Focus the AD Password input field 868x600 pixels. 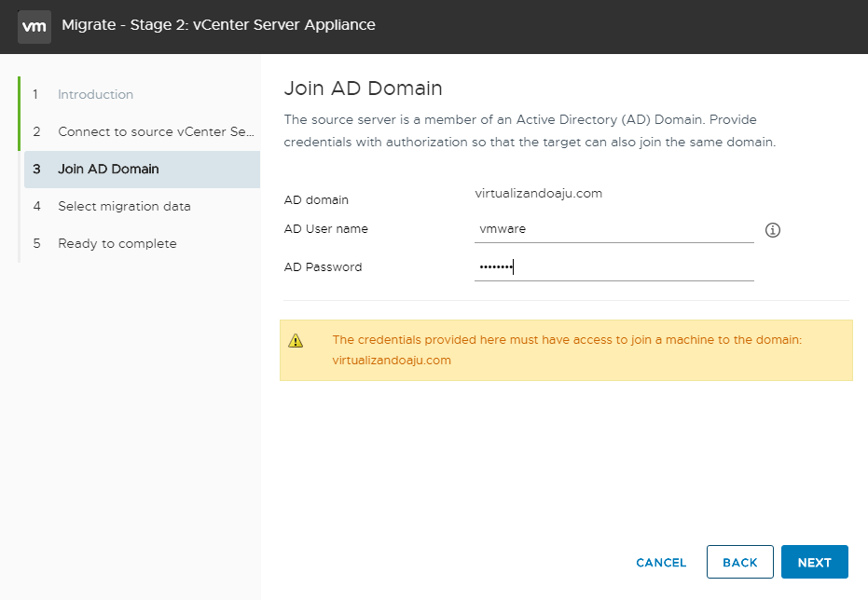[x=613, y=267]
